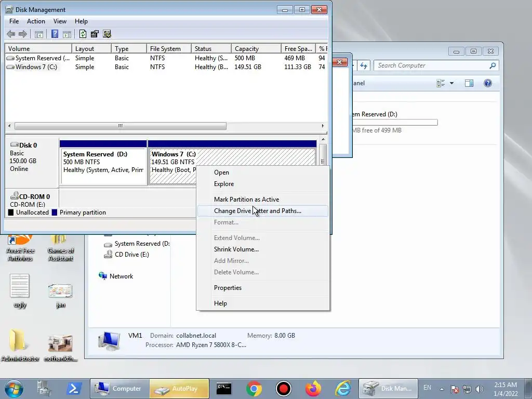Click the Settings list toolbar icon
Image resolution: width=532 pixels, height=399 pixels.
pyautogui.click(x=107, y=34)
